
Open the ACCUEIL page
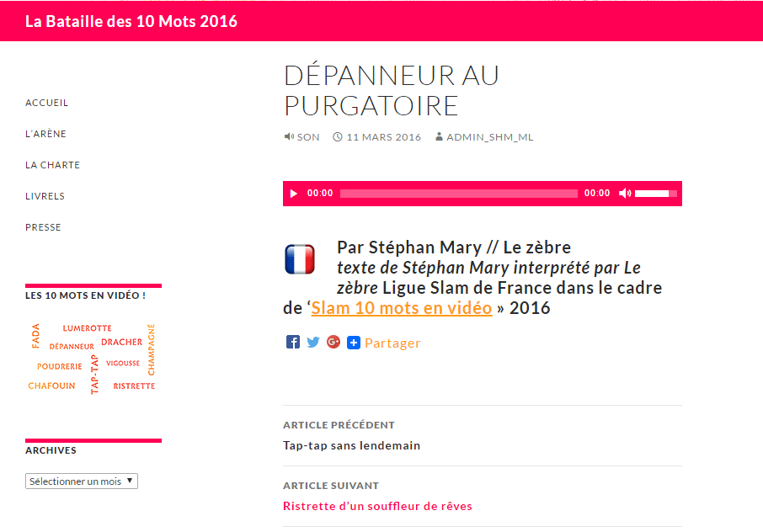click(46, 102)
